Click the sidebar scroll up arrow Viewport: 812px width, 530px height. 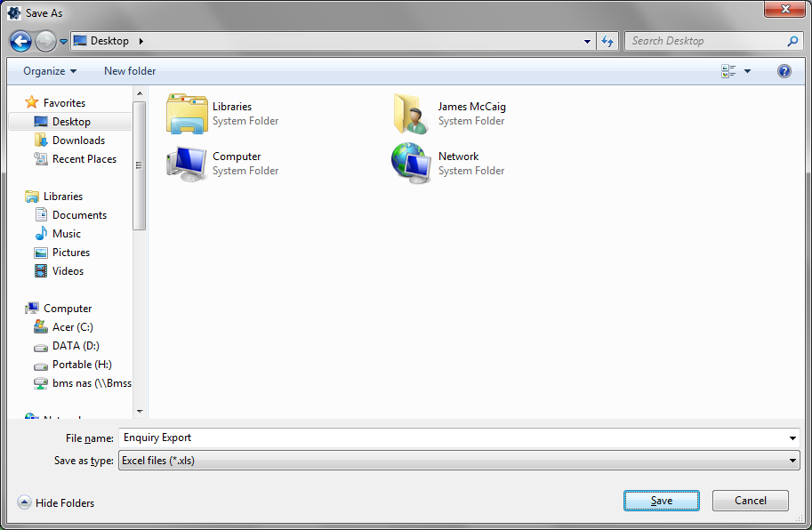coord(140,93)
